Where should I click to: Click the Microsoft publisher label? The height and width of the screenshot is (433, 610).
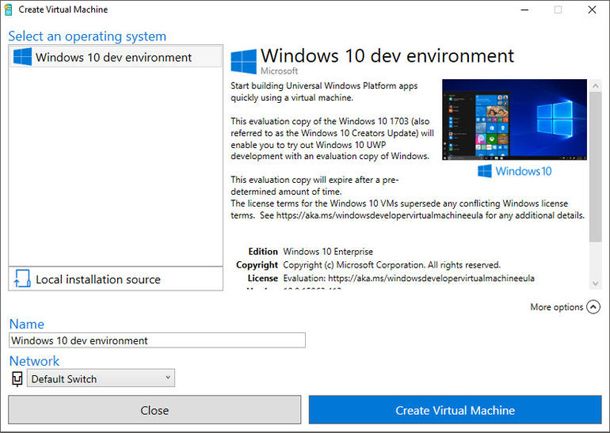click(x=279, y=71)
